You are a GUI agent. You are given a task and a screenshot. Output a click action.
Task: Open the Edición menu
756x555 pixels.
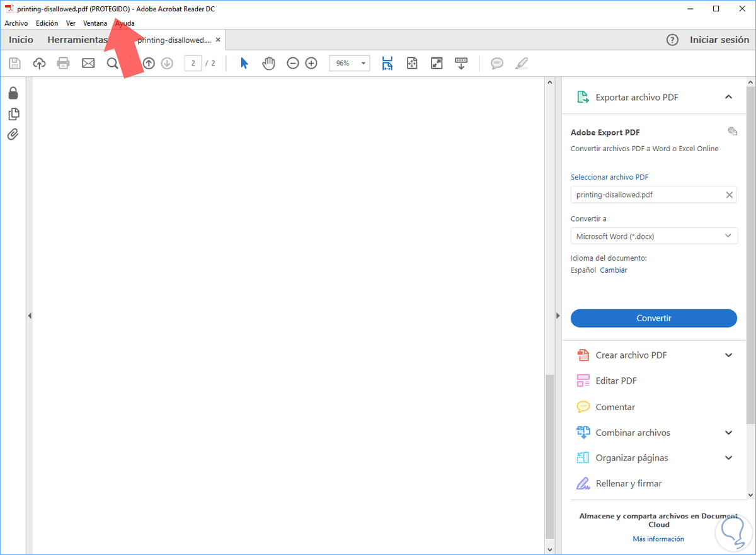click(47, 23)
